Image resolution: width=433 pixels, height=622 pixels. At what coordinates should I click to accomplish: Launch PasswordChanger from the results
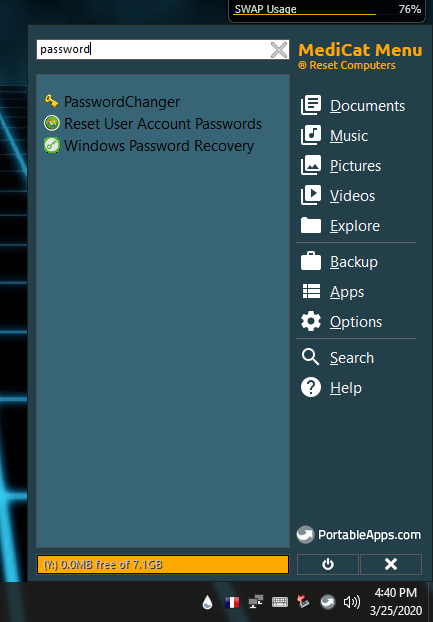click(x=122, y=102)
